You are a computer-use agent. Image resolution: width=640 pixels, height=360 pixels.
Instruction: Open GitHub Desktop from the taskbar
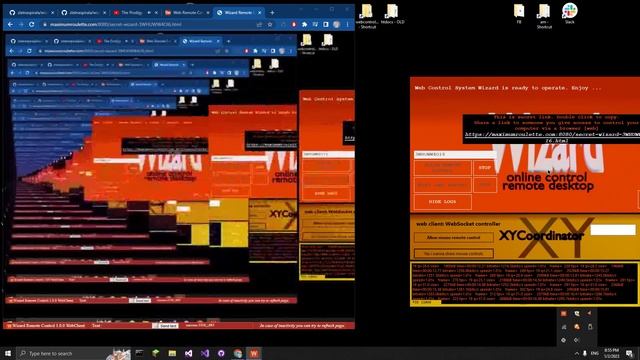pyautogui.click(x=221, y=353)
